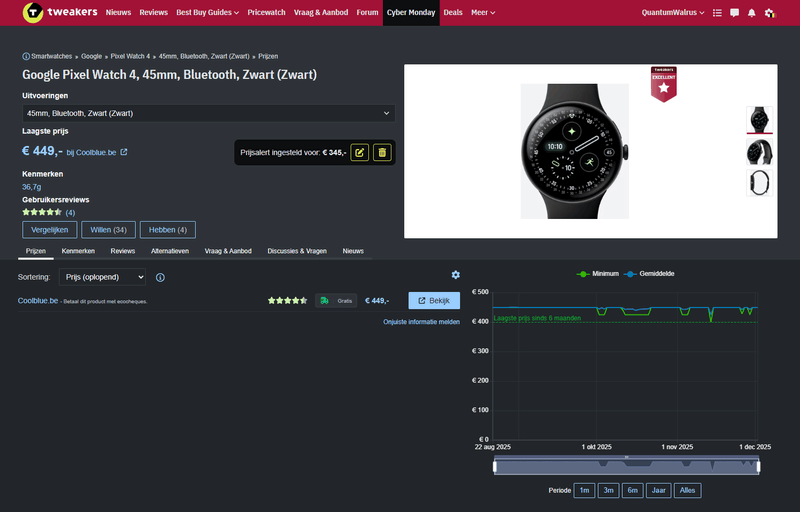800x512 pixels.
Task: Open Smartwatches breadcrumb link
Action: point(52,56)
